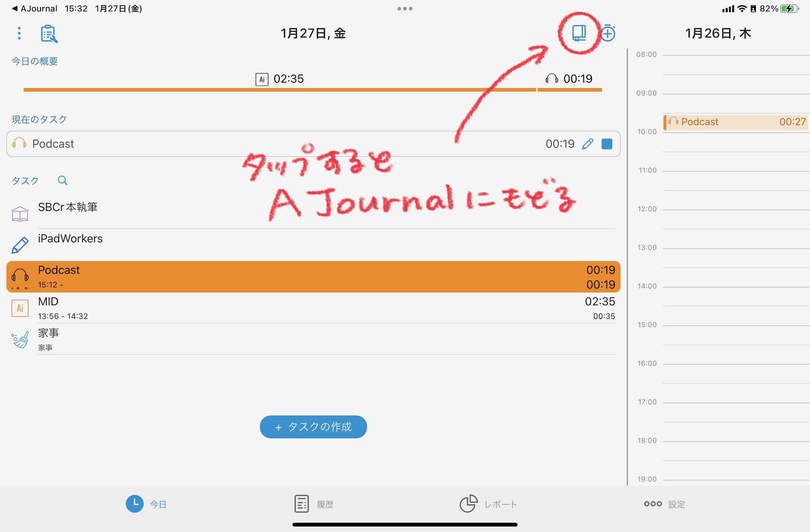810x532 pixels.
Task: Tap the broom icon next to 家事
Action: click(19, 339)
